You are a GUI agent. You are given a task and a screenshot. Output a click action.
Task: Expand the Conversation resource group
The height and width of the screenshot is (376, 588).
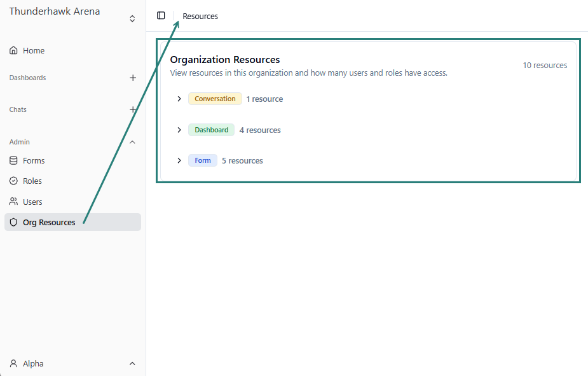click(x=179, y=99)
